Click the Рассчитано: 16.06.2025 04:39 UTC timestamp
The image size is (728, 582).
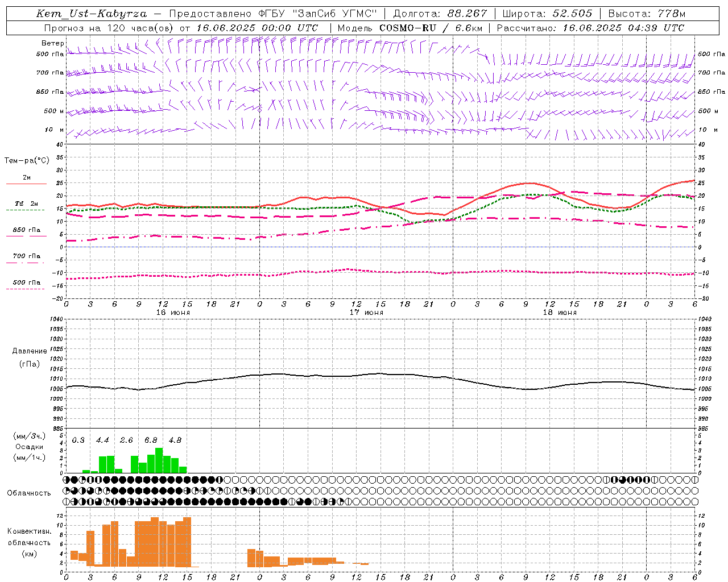coord(590,28)
